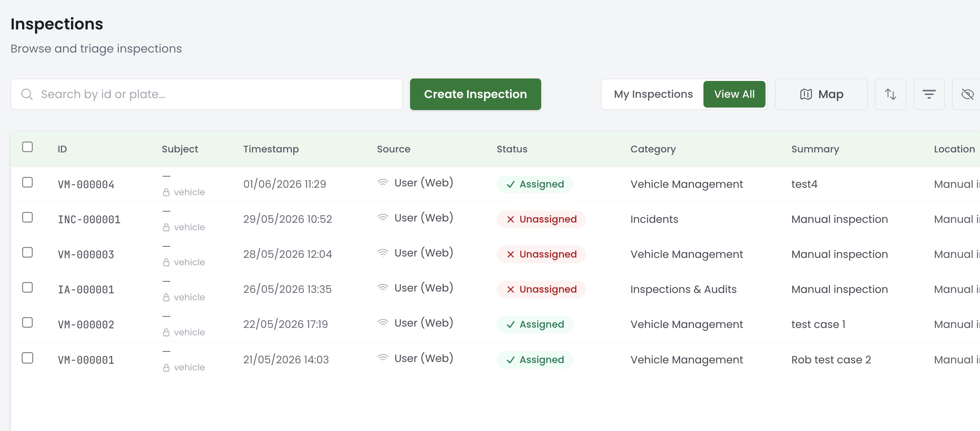
Task: Focus the Search by id or plate field
Action: [x=206, y=94]
